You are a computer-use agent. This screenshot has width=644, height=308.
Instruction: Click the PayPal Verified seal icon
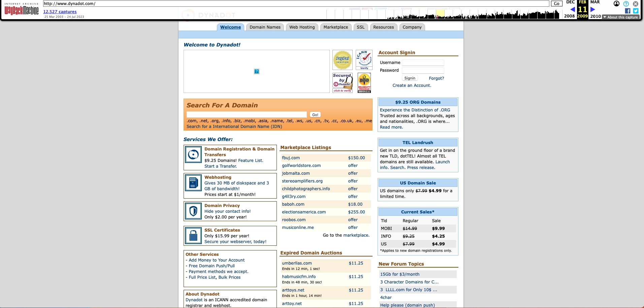(342, 60)
